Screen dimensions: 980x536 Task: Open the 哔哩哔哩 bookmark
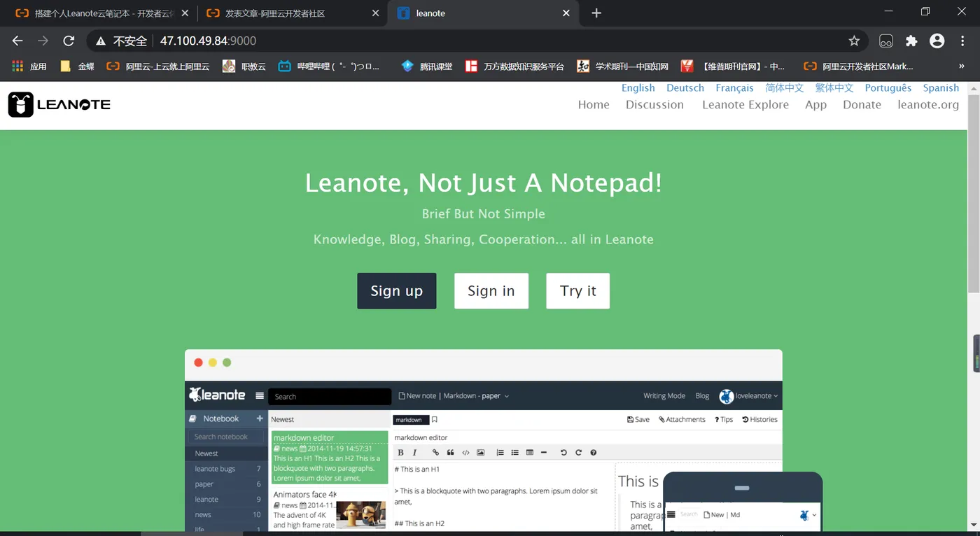[329, 66]
